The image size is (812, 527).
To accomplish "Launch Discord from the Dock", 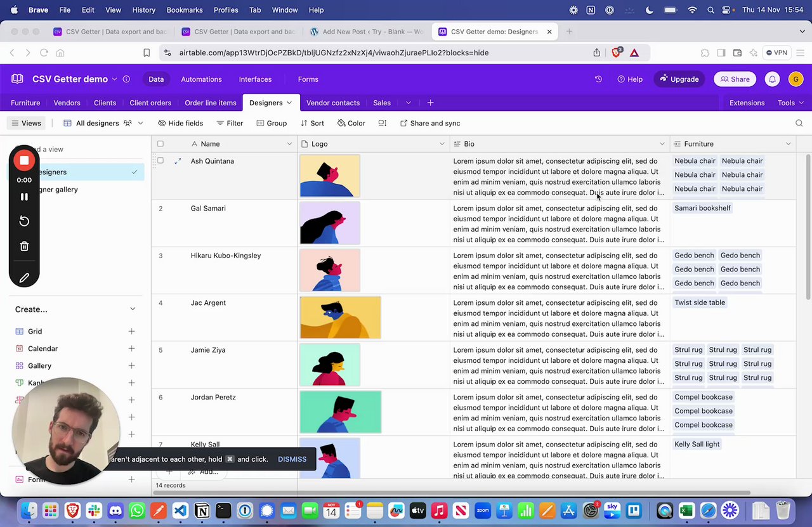I will [x=115, y=510].
